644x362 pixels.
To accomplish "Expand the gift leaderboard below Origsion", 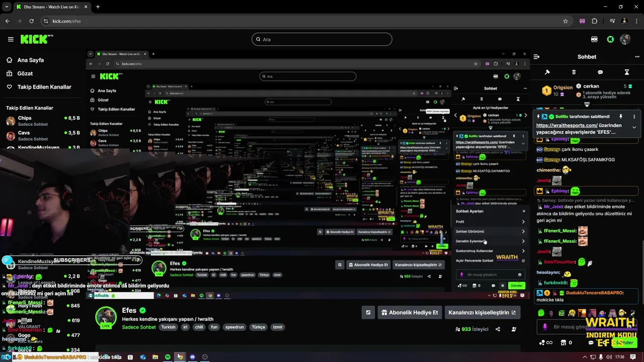I will coord(587,105).
